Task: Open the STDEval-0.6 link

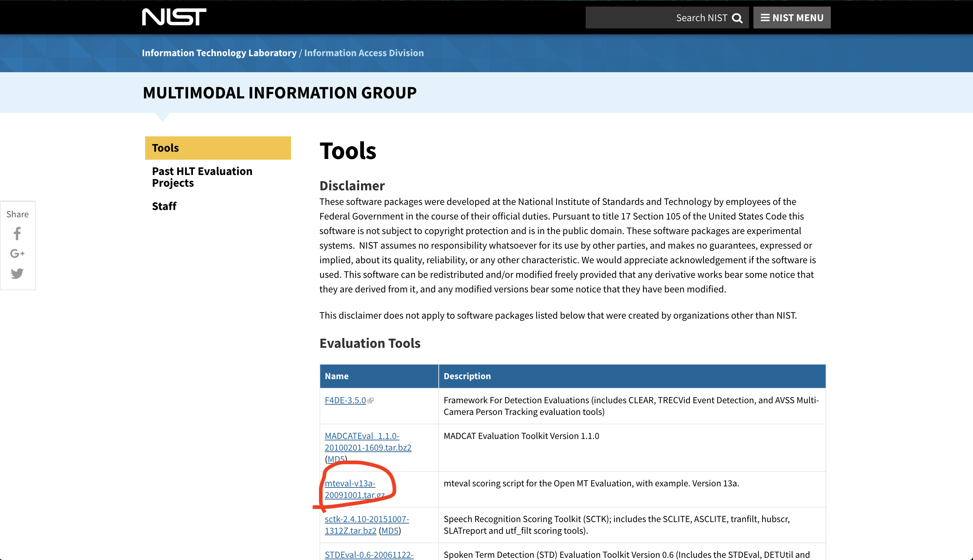Action: coord(369,554)
